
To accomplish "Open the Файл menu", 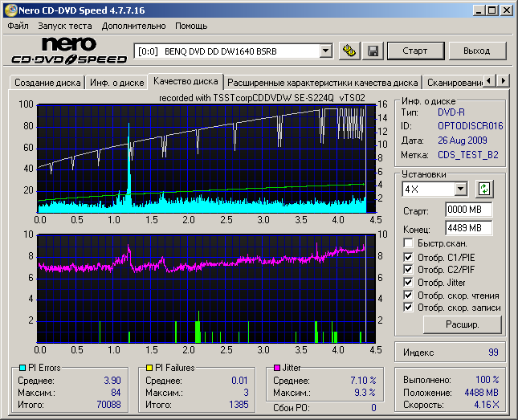I will pos(18,27).
